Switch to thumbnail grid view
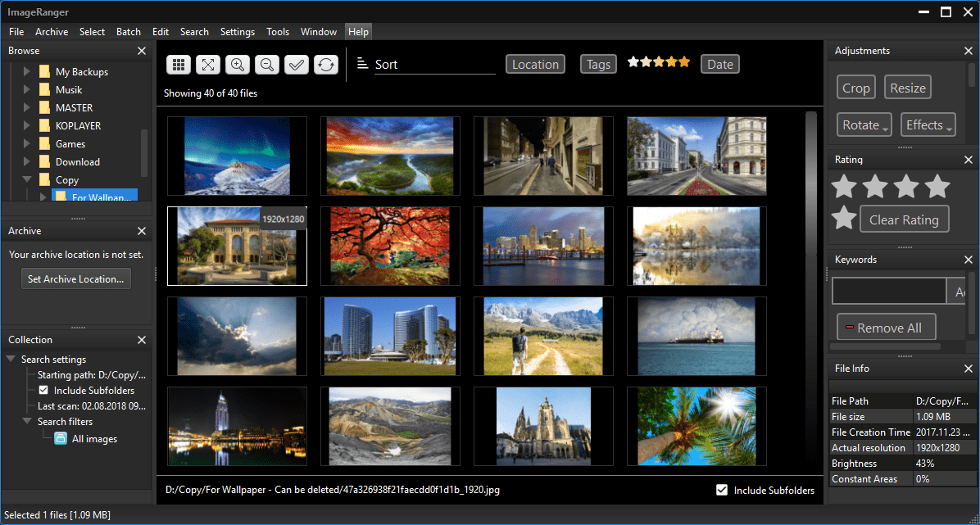This screenshot has width=980, height=525. [x=178, y=65]
